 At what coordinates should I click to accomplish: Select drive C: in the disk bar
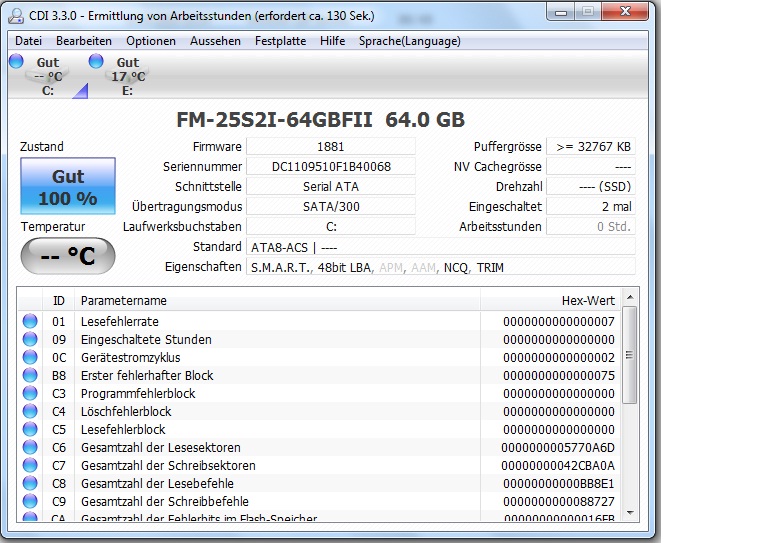coord(48,76)
